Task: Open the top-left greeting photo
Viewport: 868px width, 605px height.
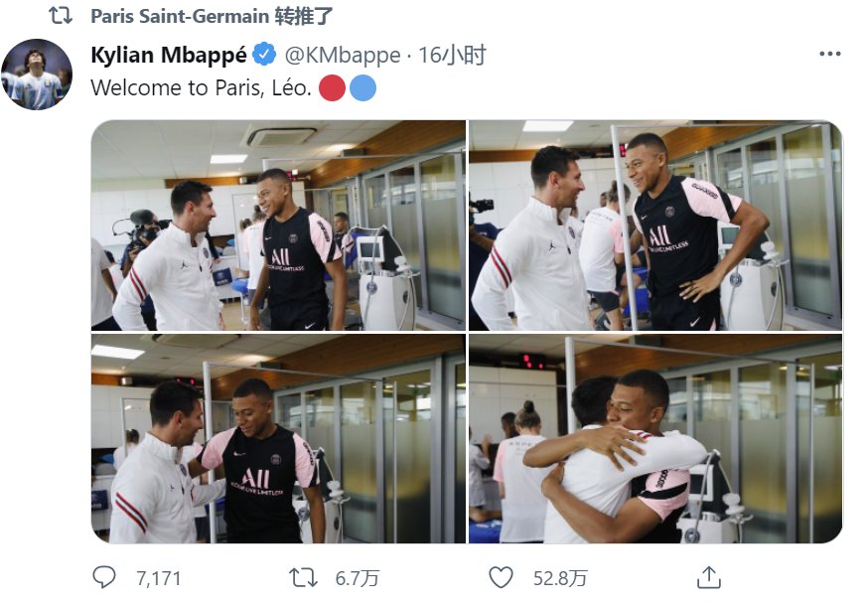Action: (278, 226)
